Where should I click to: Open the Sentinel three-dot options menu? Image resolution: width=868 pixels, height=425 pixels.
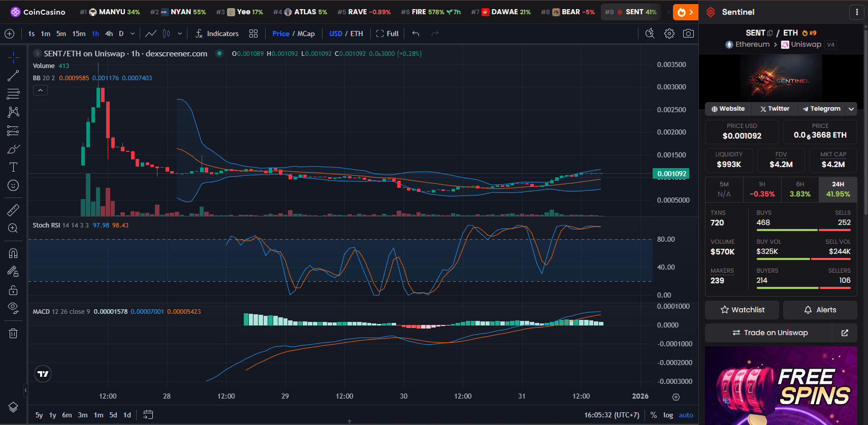point(857,12)
